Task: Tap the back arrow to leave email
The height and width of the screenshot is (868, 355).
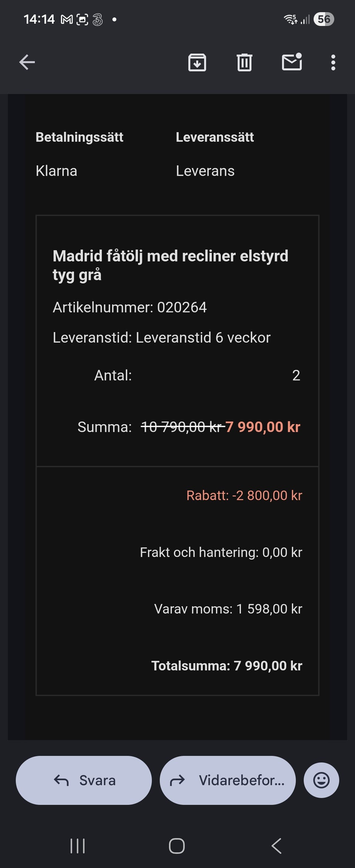Action: point(27,62)
